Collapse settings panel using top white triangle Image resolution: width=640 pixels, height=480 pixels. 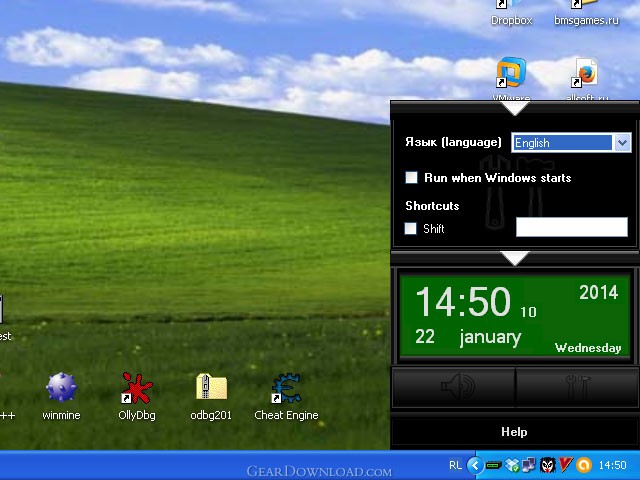coord(515,109)
